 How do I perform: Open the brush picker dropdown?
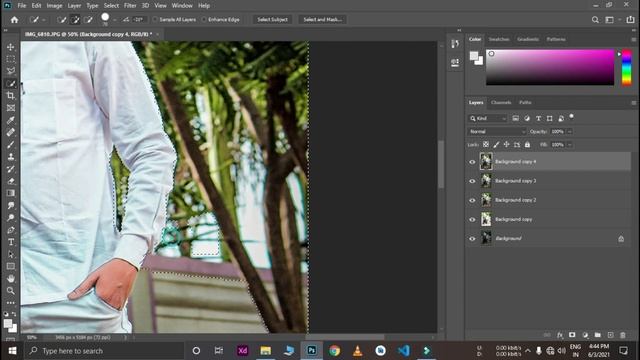pos(115,20)
